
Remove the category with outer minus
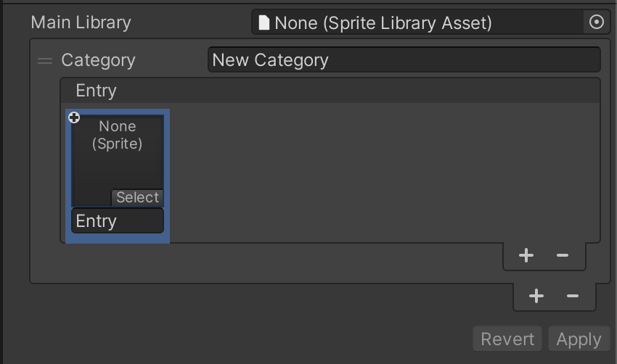pyautogui.click(x=573, y=296)
